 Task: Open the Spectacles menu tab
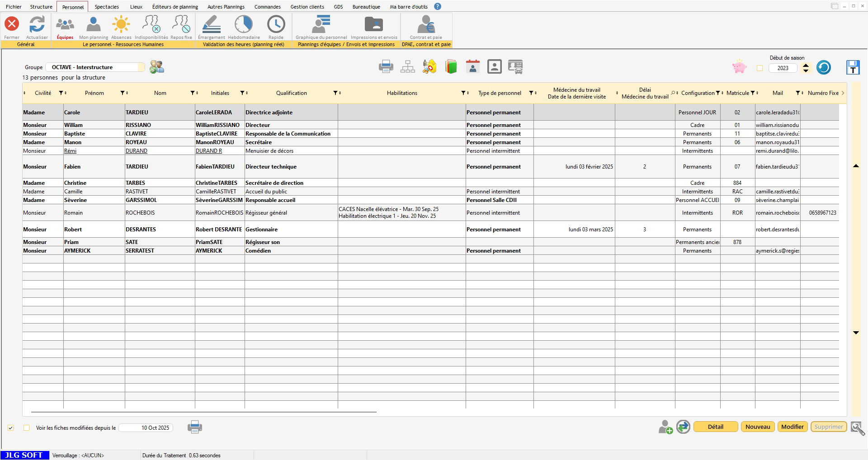coord(107,7)
